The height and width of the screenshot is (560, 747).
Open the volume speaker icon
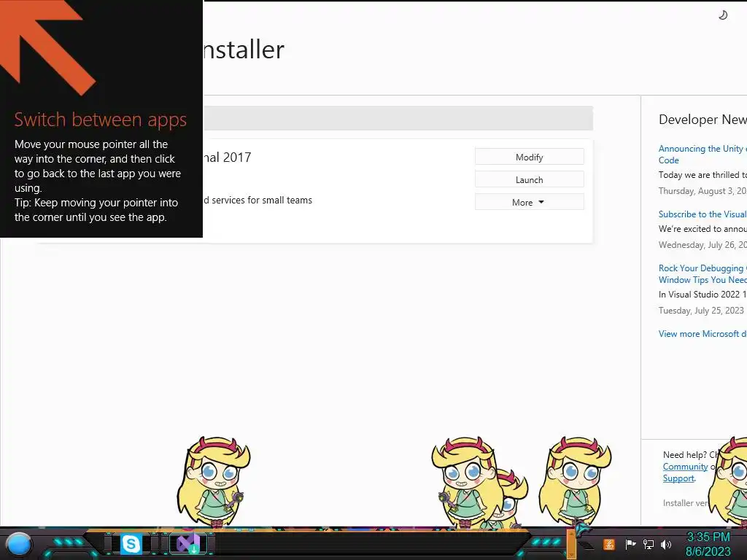666,544
